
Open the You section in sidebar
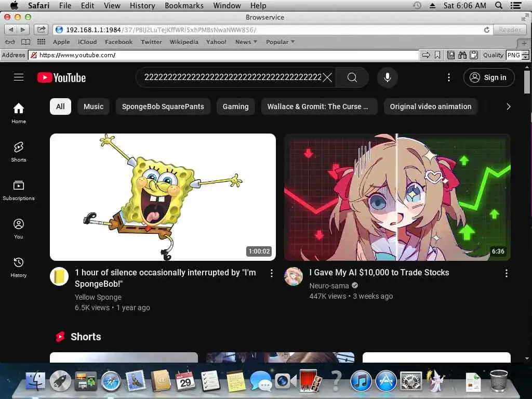[x=19, y=229]
